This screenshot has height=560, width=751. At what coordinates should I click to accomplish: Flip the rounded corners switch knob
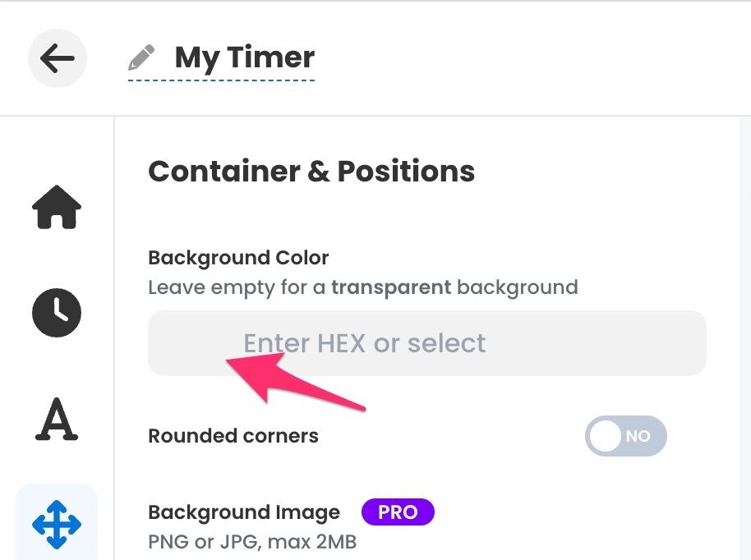607,436
